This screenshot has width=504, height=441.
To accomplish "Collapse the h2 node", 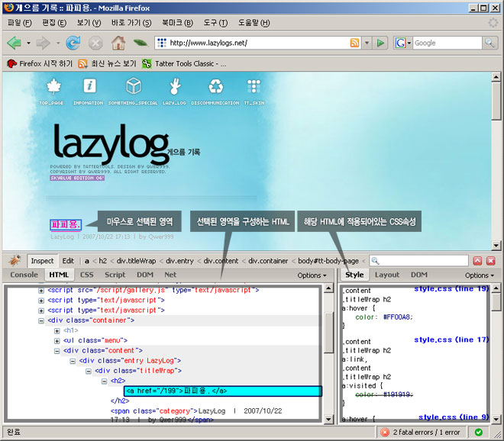I will coord(104,381).
